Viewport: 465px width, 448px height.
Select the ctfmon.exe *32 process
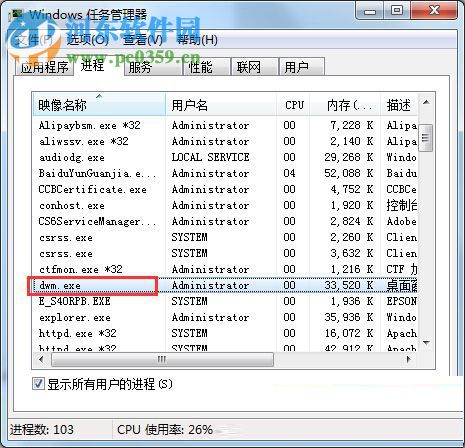(x=225, y=269)
